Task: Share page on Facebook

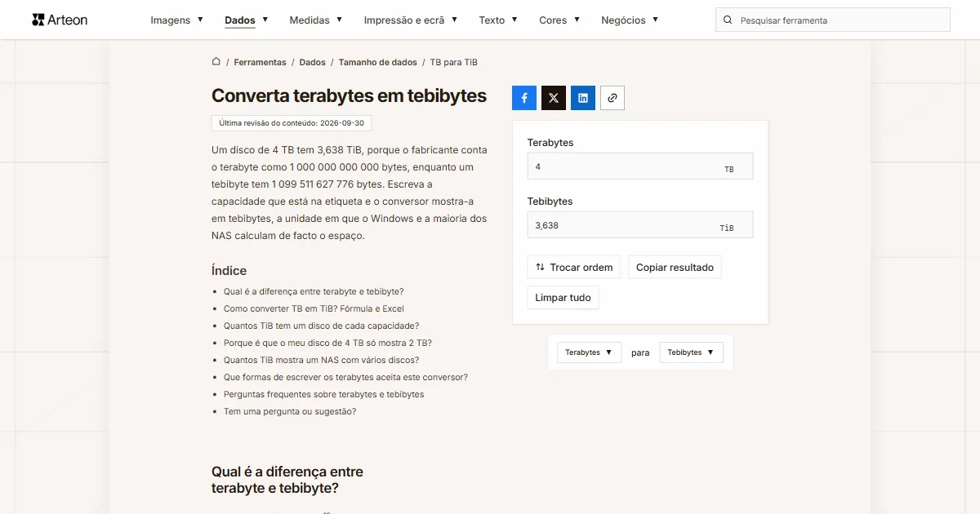Action: tap(524, 98)
